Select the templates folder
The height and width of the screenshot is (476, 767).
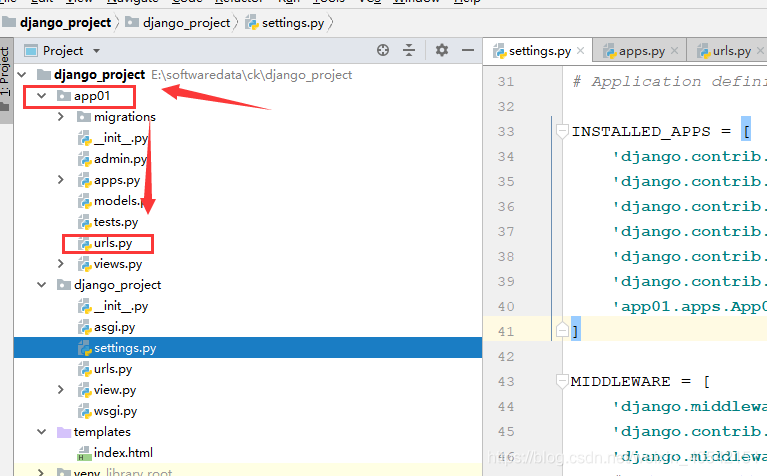pos(102,432)
